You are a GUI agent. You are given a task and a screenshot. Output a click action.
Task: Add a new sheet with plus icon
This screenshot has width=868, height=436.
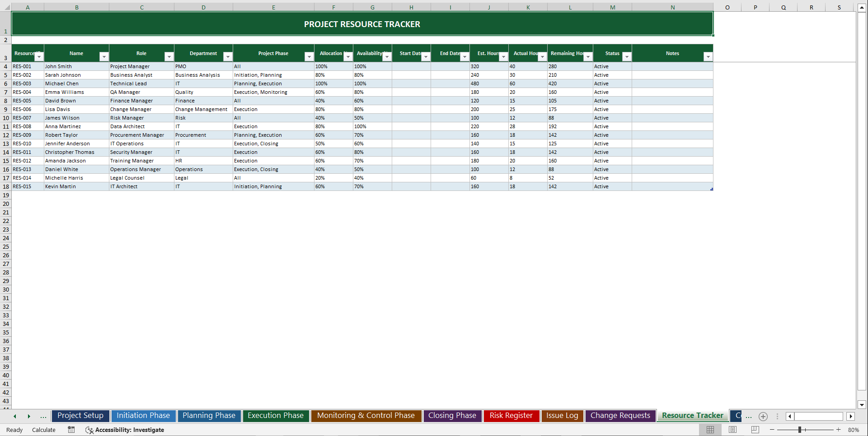coord(763,417)
